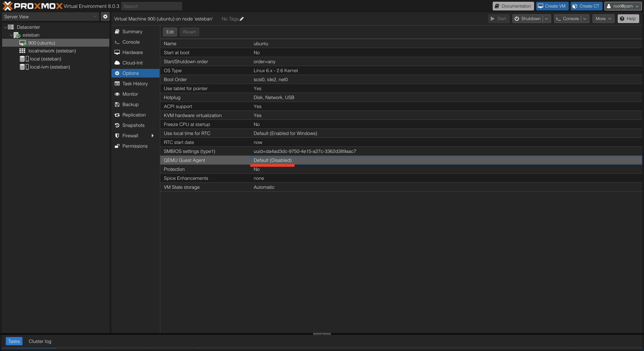This screenshot has height=351, width=644.
Task: Open the Summary panel
Action: [135, 31]
